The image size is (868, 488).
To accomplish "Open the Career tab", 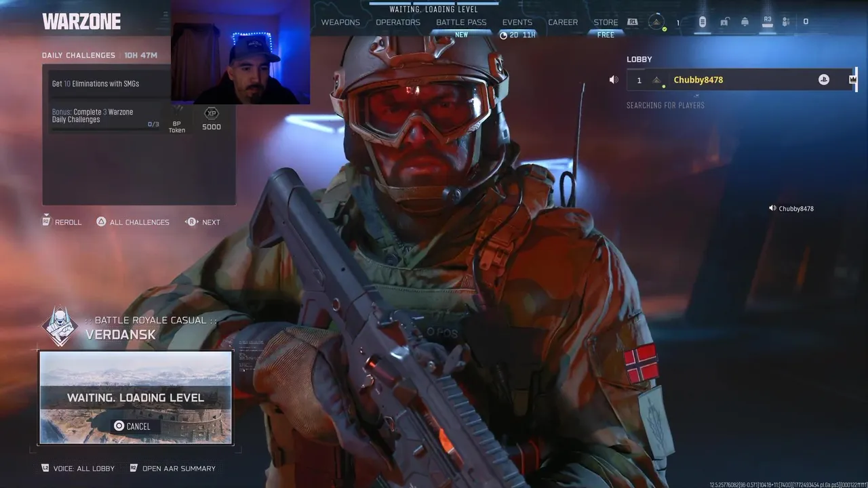I will (x=563, y=22).
